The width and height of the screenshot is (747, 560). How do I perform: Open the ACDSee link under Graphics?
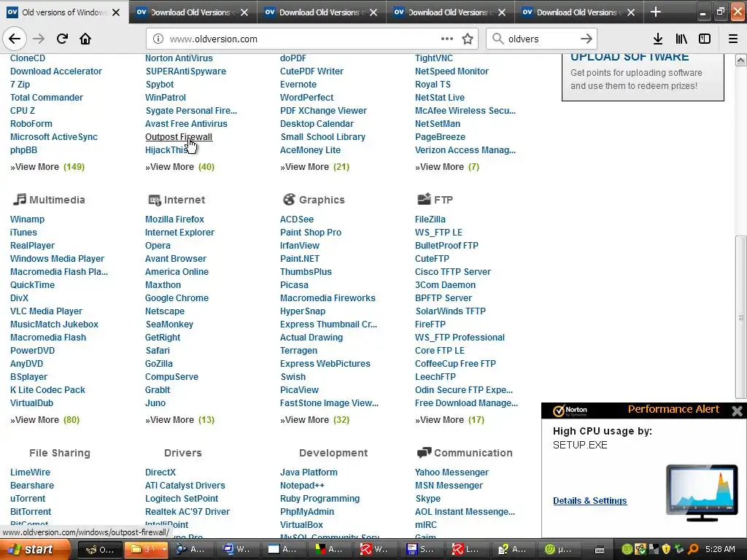point(297,219)
